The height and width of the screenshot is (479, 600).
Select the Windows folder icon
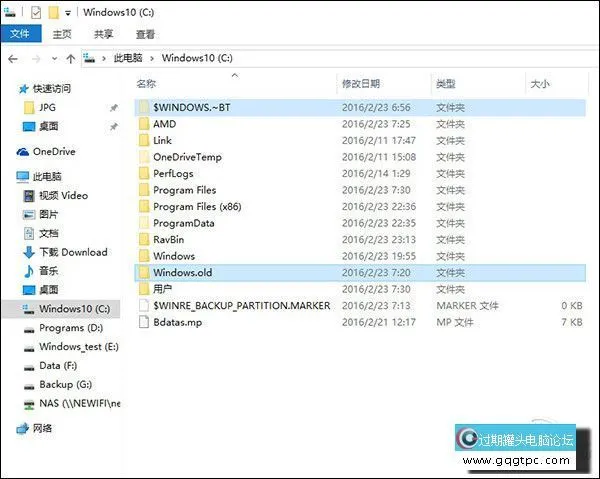click(144, 256)
